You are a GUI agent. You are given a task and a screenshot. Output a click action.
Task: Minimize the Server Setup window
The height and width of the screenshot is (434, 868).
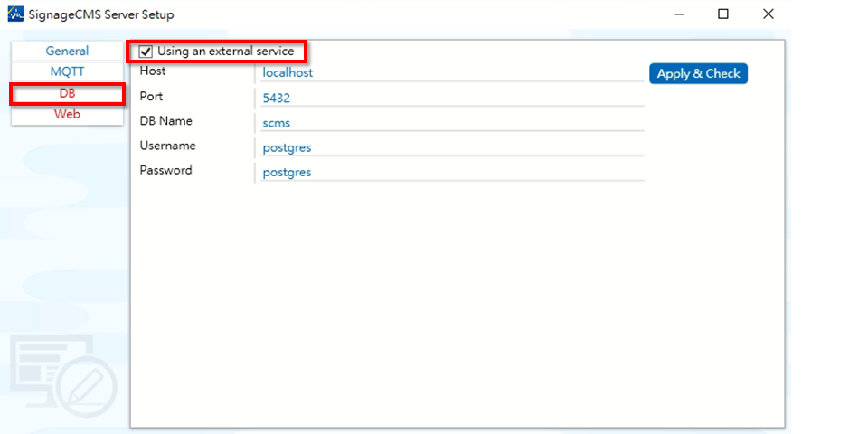tap(678, 14)
